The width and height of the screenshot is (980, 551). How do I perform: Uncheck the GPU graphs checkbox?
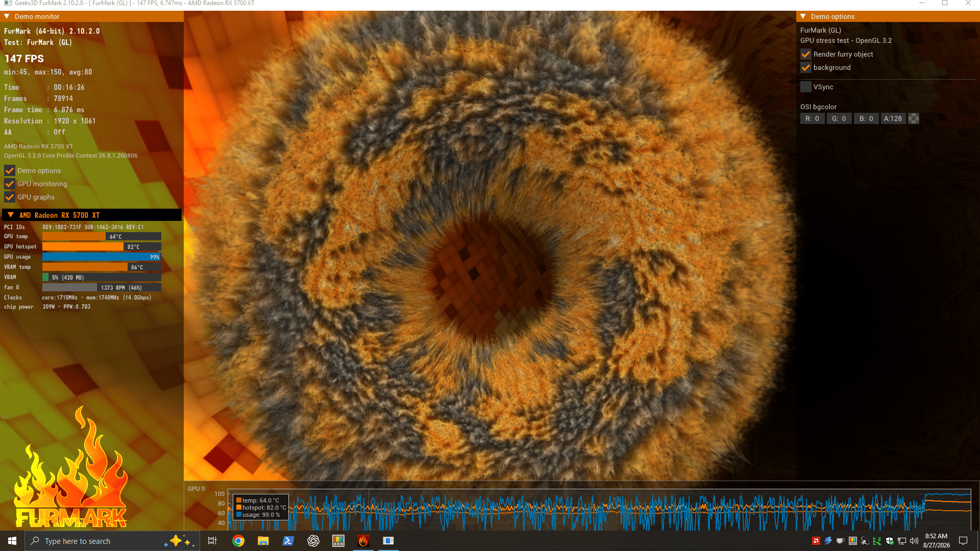[9, 197]
